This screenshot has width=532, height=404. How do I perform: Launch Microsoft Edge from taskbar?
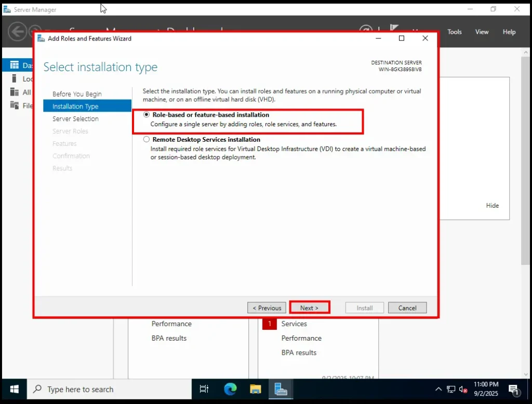click(230, 389)
